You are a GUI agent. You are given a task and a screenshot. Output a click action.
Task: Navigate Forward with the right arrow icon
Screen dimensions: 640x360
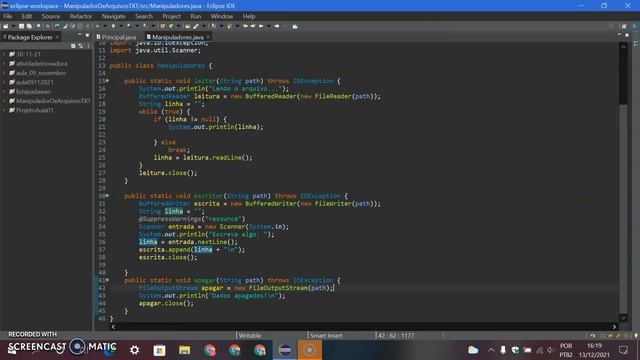click(277, 26)
